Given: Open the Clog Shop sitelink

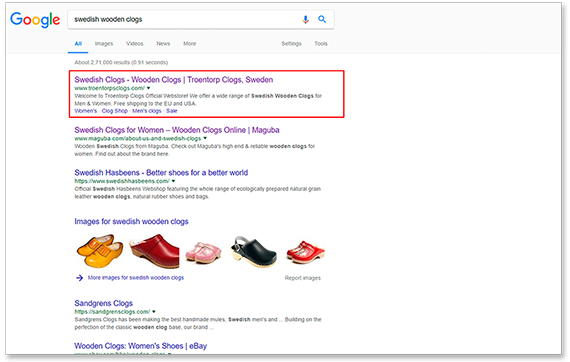Looking at the screenshot, I should (x=115, y=111).
